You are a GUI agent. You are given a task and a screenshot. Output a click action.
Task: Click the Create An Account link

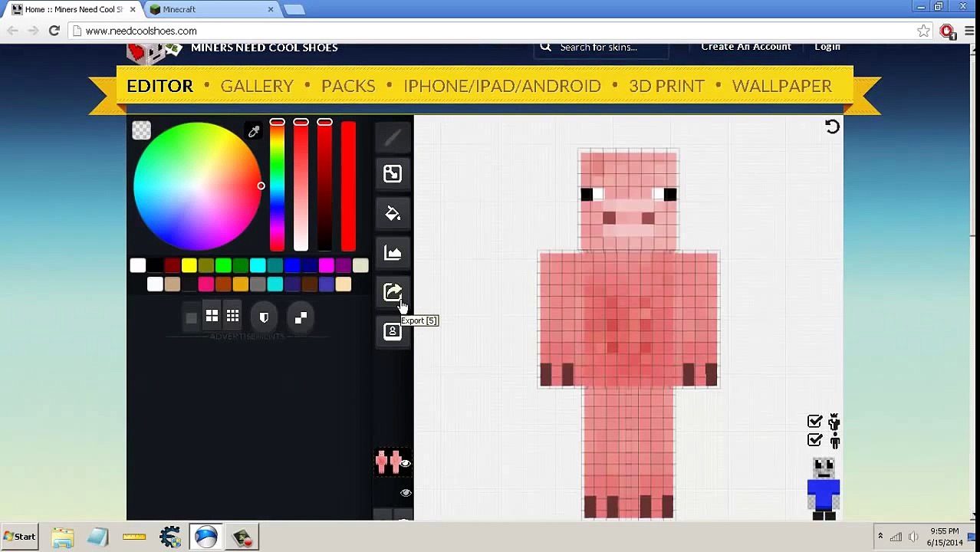pos(746,47)
